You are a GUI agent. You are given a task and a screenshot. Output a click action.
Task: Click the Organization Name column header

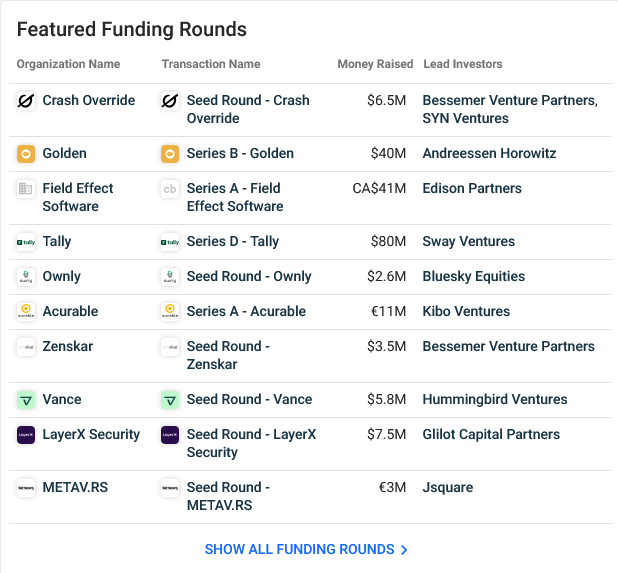68,64
